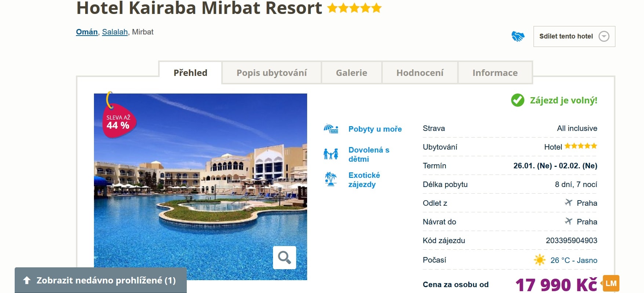Image resolution: width=644 pixels, height=293 pixels.
Task: Follow the Omán breadcrumb link
Action: click(87, 32)
